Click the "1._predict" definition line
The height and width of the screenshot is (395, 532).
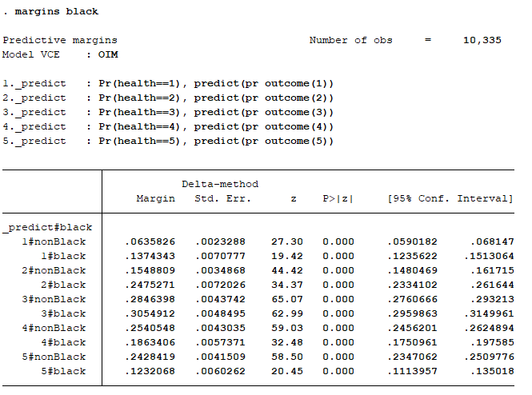(x=167, y=84)
